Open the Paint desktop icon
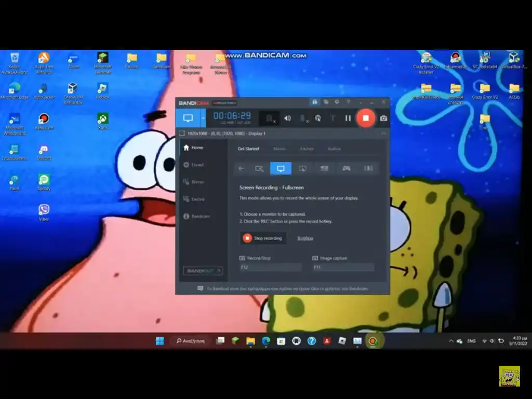The image size is (532, 399). 15,182
